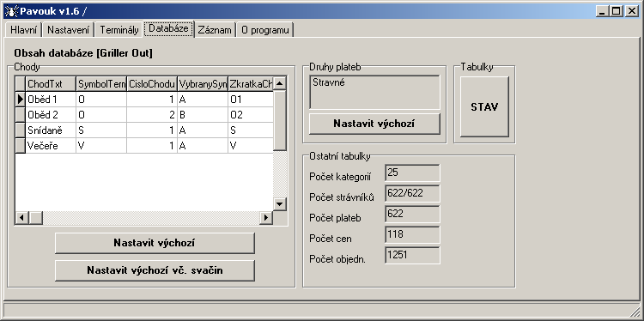Click the grid's scroll down arrow
Viewport: 644px width, 321px height.
[x=280, y=204]
